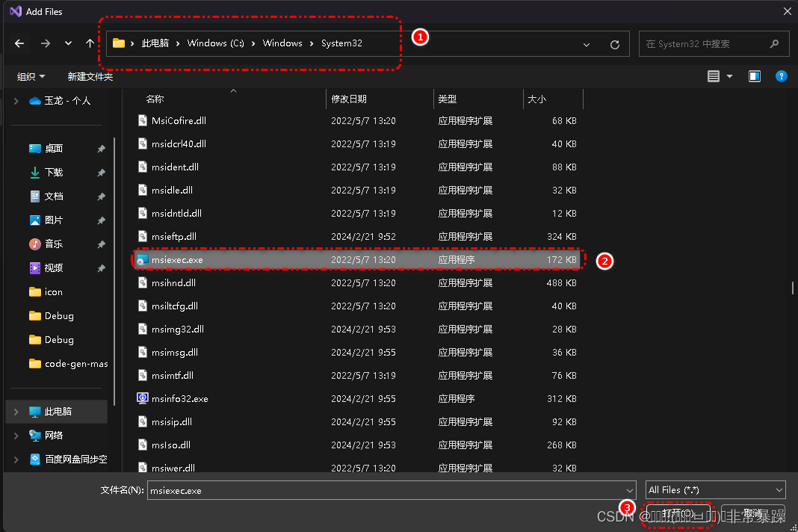798x532 pixels.
Task: Open code-gen-mas folder in sidebar
Action: pyautogui.click(x=68, y=363)
